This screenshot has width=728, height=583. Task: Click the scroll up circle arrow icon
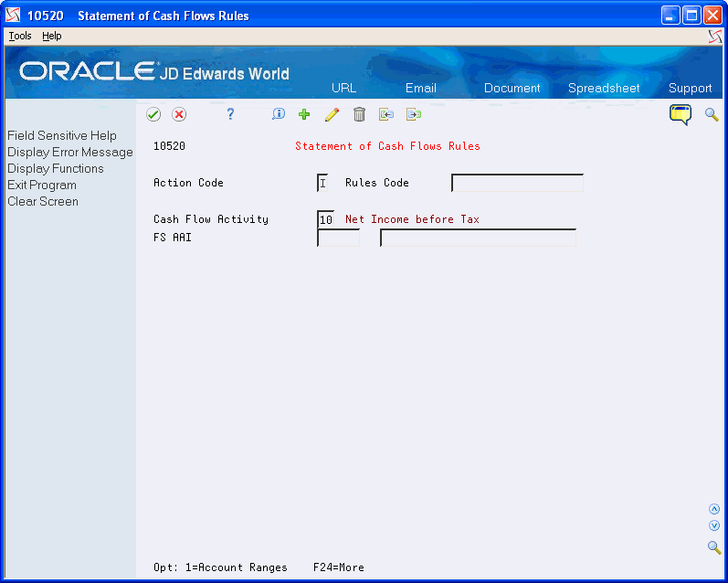(x=714, y=509)
